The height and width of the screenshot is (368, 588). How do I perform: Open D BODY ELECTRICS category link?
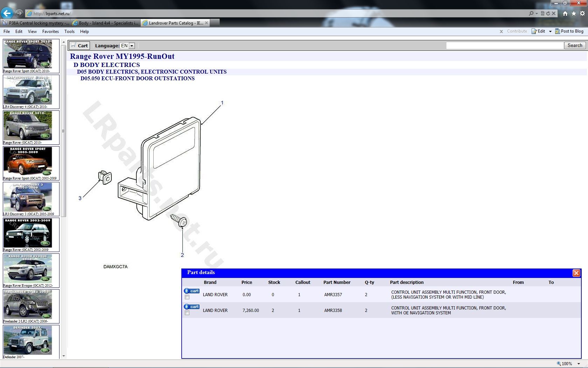click(107, 65)
